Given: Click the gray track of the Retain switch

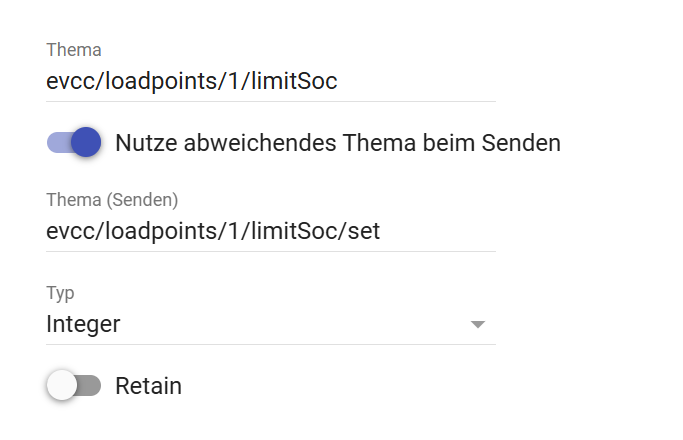Looking at the screenshot, I should coord(90,386).
